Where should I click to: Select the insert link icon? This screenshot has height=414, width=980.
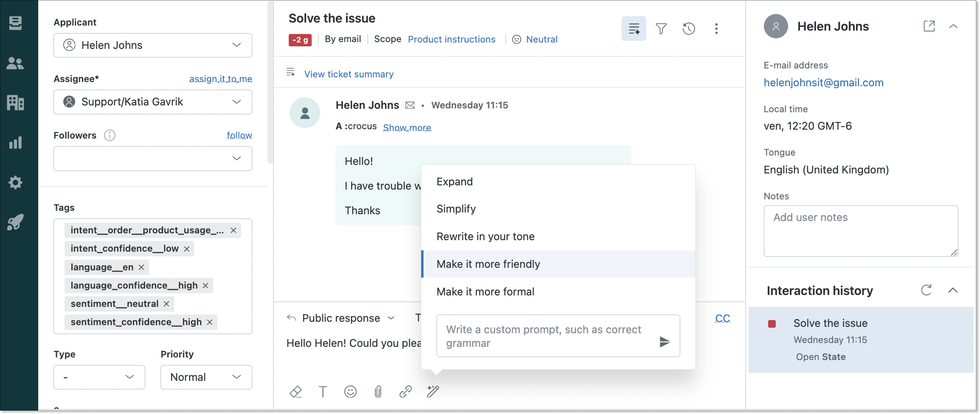406,391
